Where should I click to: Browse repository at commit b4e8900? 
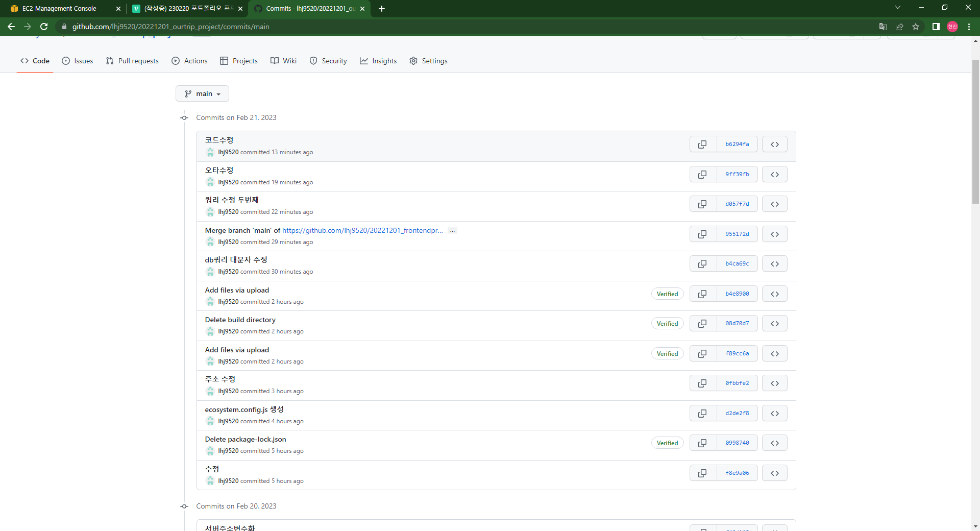(774, 294)
